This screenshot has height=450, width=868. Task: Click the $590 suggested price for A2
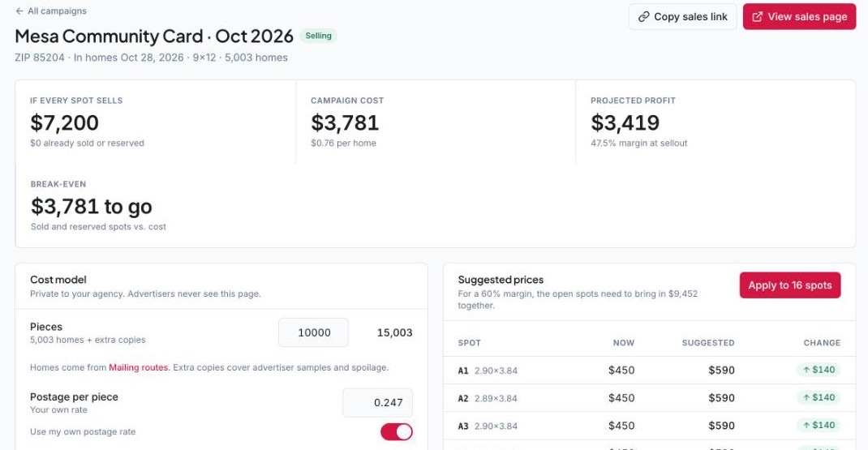click(x=721, y=398)
